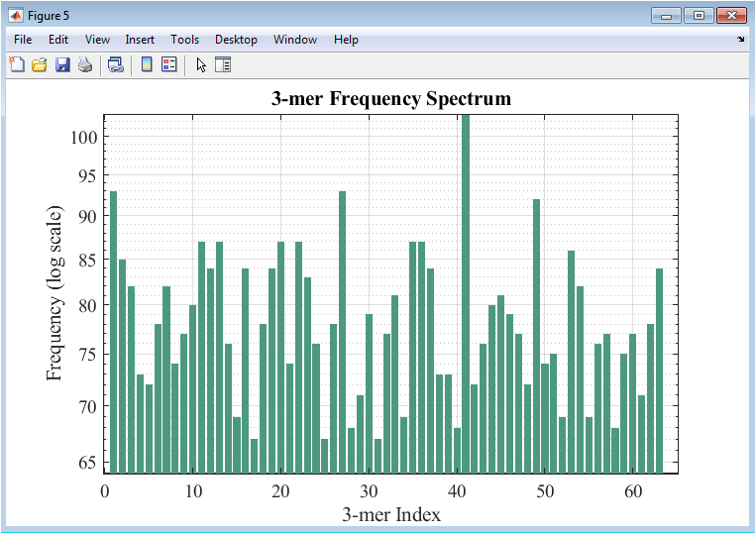Open the Desktop menu

tap(236, 40)
